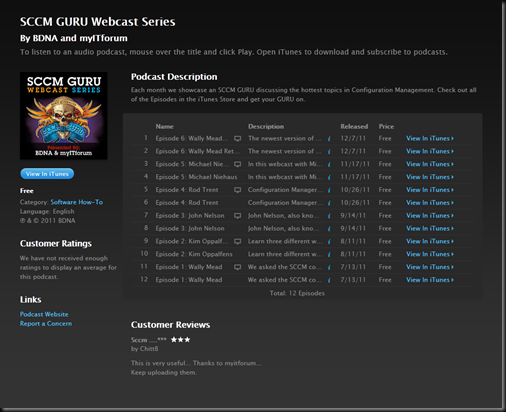The width and height of the screenshot is (506, 412).
Task: Click the Price column header
Action: tap(386, 126)
